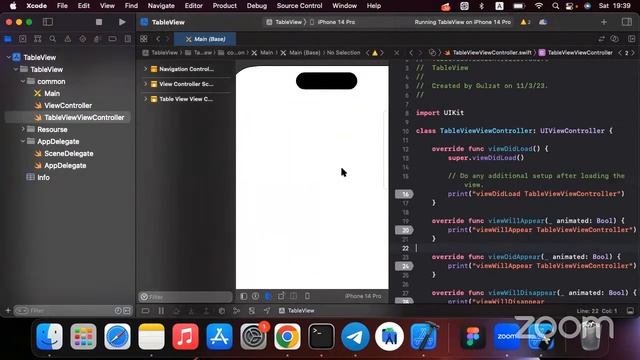Open the report navigator
This screenshot has width=640, height=360.
(x=127, y=39)
